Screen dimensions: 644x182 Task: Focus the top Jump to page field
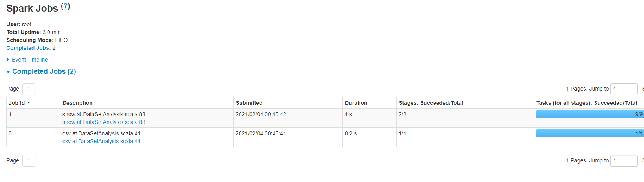624,89
